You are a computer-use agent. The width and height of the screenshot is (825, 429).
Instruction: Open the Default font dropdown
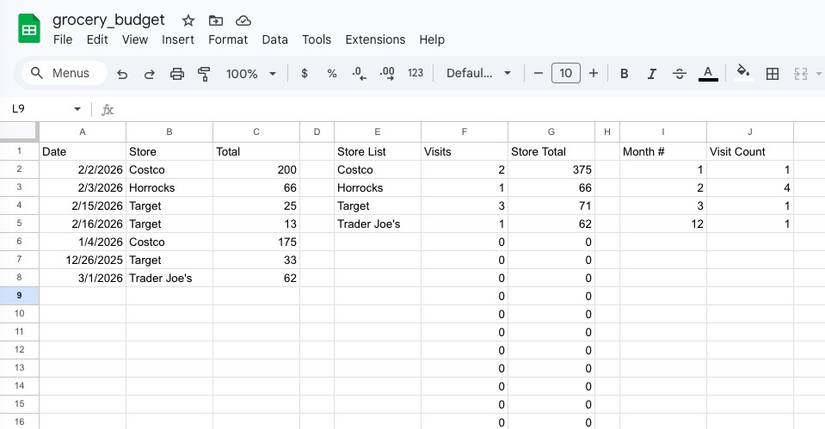(478, 73)
